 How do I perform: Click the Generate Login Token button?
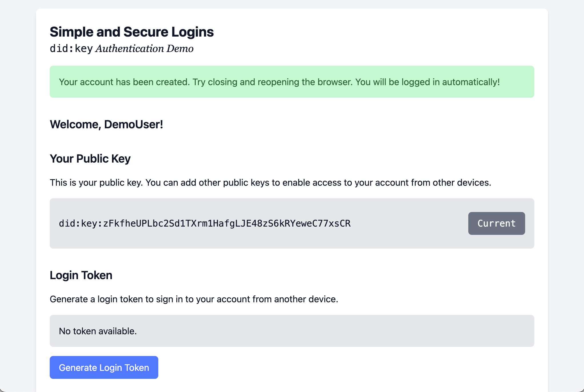(x=104, y=367)
